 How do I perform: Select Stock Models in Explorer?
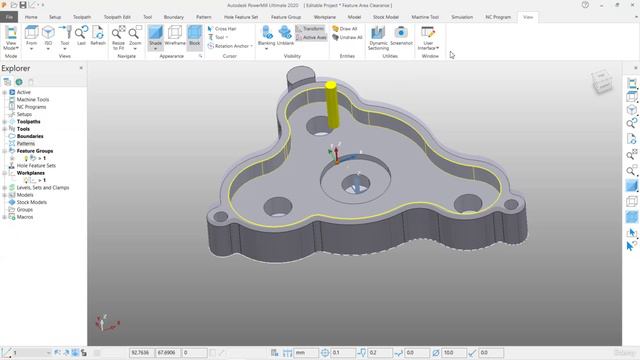point(31,202)
